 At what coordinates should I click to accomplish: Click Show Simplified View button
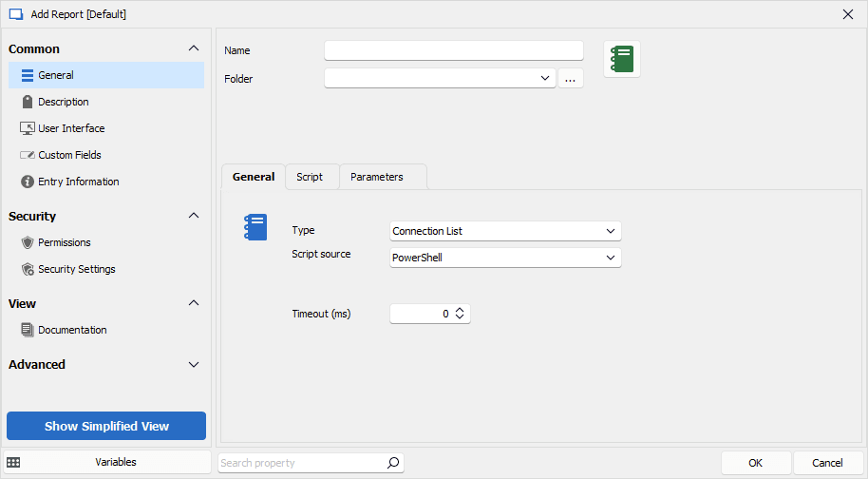(x=106, y=426)
